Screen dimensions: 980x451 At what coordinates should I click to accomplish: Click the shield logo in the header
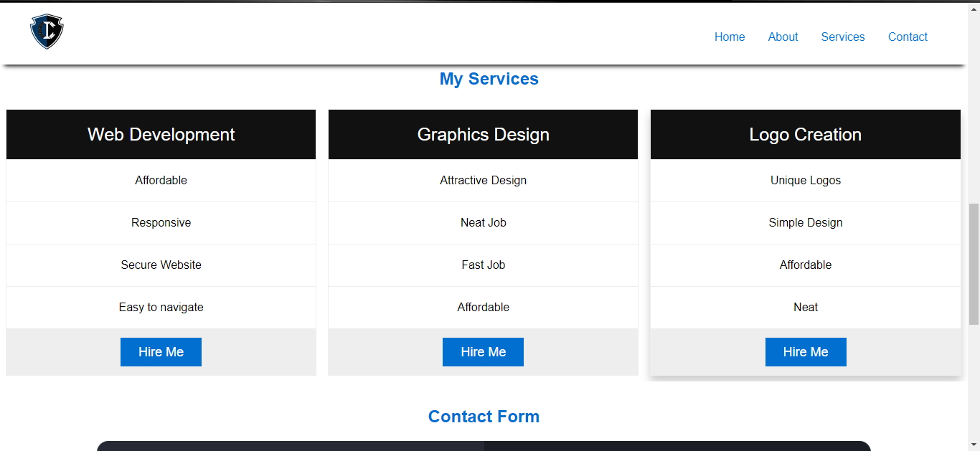[47, 32]
